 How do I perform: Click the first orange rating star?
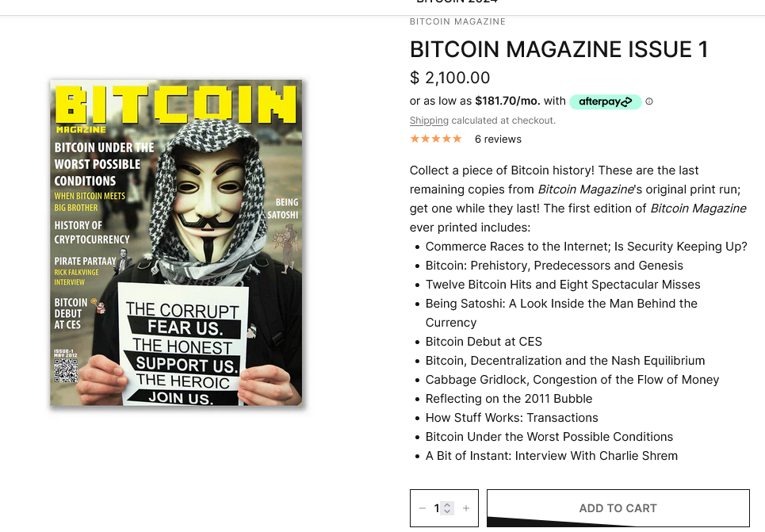[x=415, y=139]
